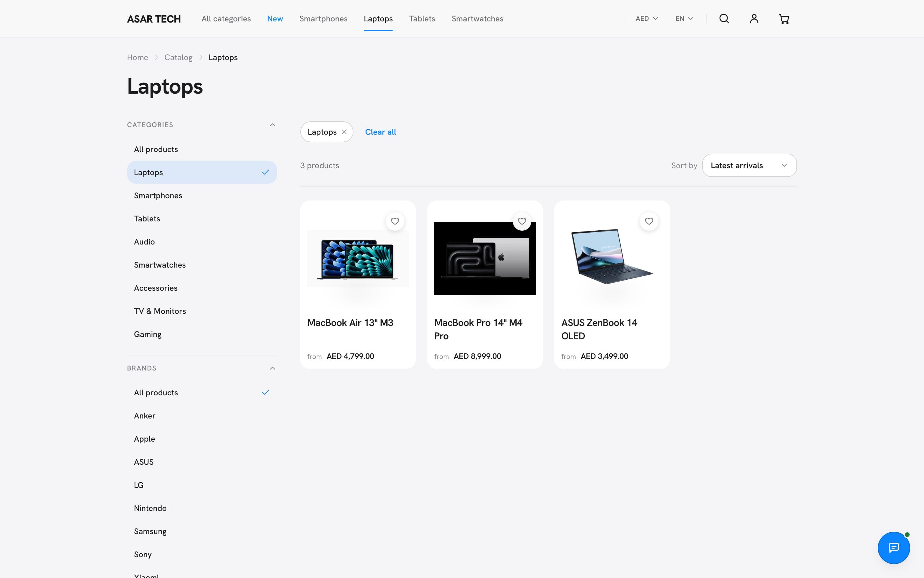Open the user account icon
Screen dimensions: 924x578
coord(754,19)
